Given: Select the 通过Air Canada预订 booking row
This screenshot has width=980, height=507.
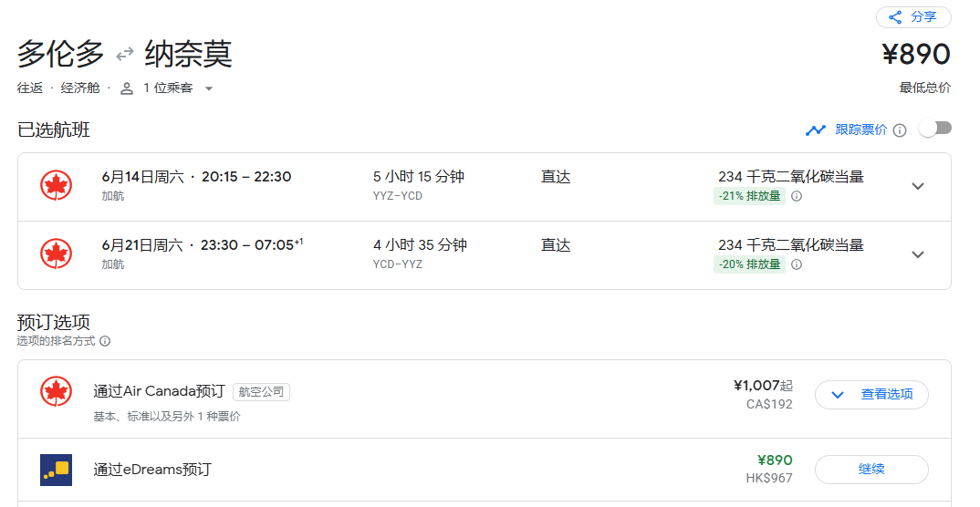Looking at the screenshot, I should coord(485,399).
